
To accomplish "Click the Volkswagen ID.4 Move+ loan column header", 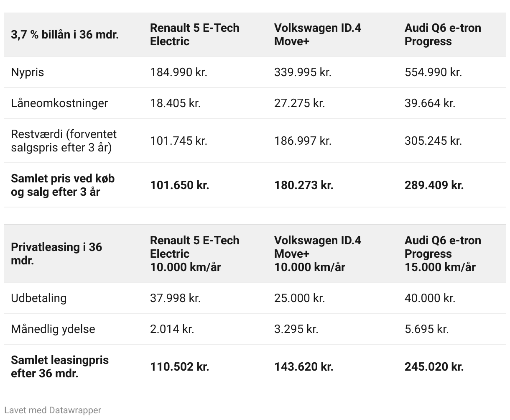I will click(x=318, y=34).
